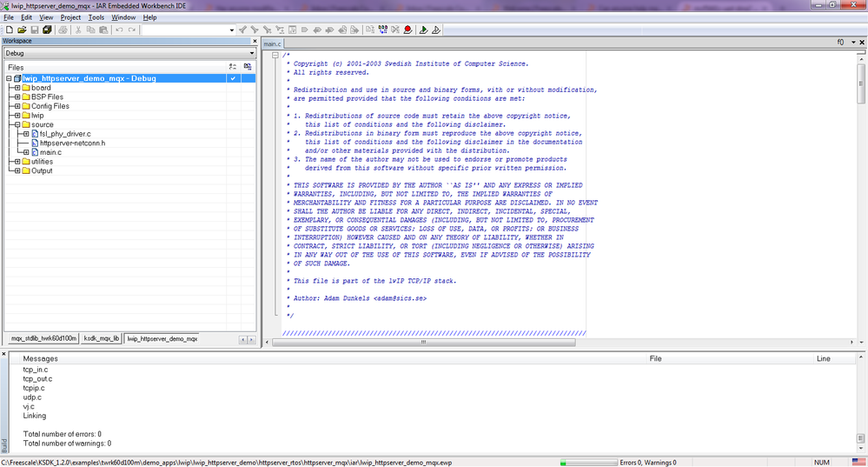The height and width of the screenshot is (467, 868).
Task: Open the Debug configuration dropdown
Action: (x=252, y=53)
